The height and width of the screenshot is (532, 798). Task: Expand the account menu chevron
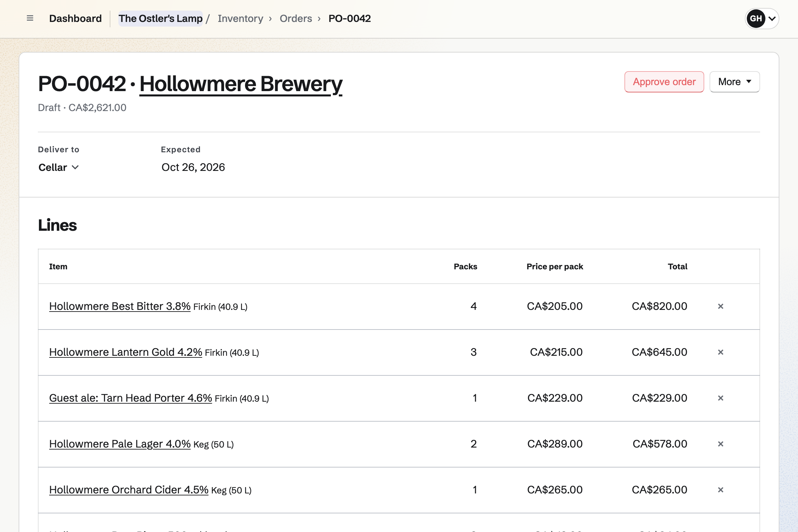point(772,19)
